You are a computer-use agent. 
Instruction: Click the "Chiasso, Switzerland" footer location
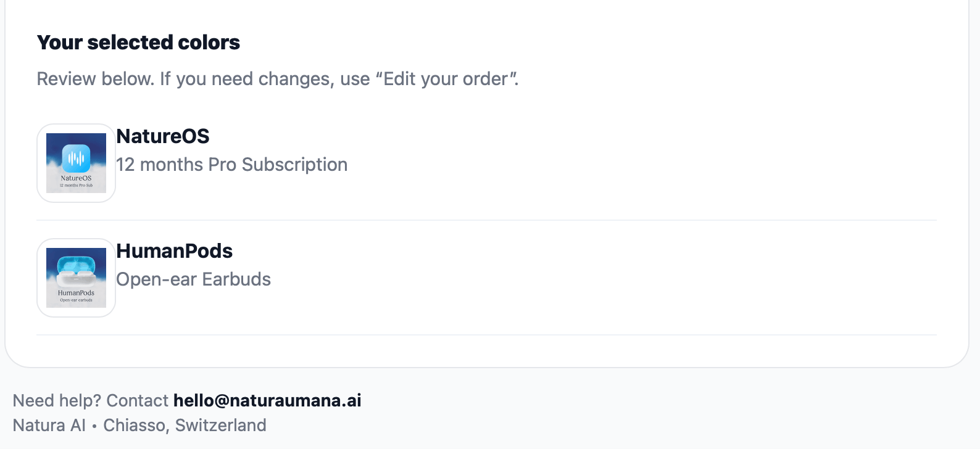[185, 426]
